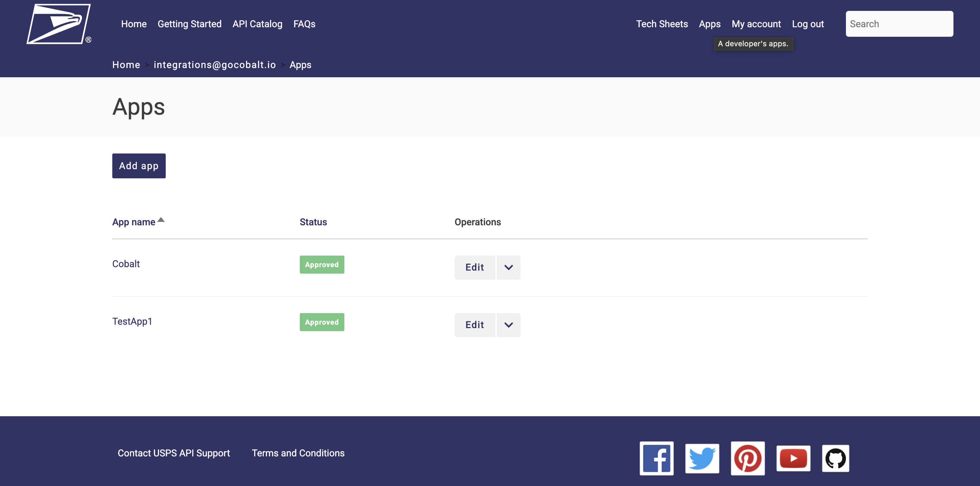Go to Getting Started page
Viewport: 980px width, 486px height.
tap(189, 24)
